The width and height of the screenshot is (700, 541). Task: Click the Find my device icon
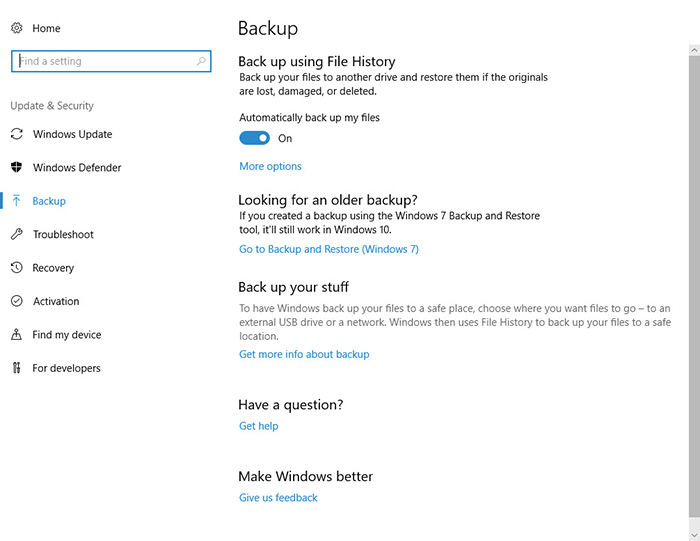(17, 335)
